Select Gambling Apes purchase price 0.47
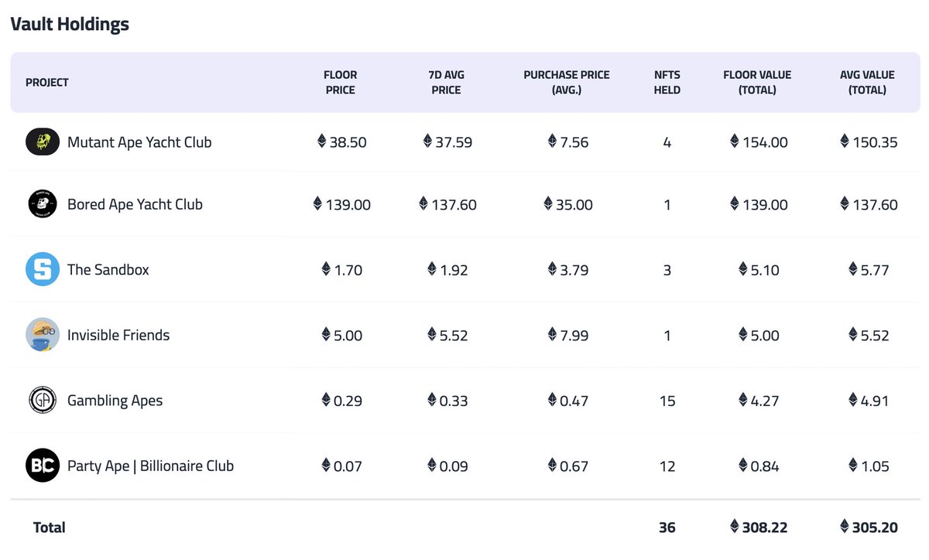929x560 pixels. 568,401
